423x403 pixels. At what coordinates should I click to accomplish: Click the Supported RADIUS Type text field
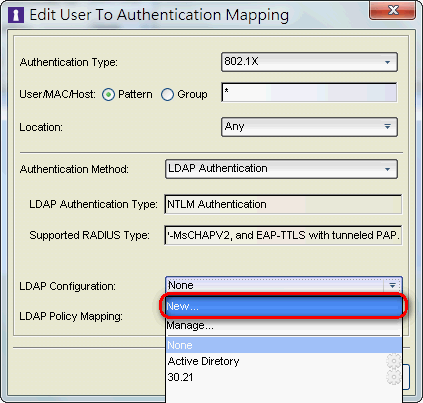[283, 235]
